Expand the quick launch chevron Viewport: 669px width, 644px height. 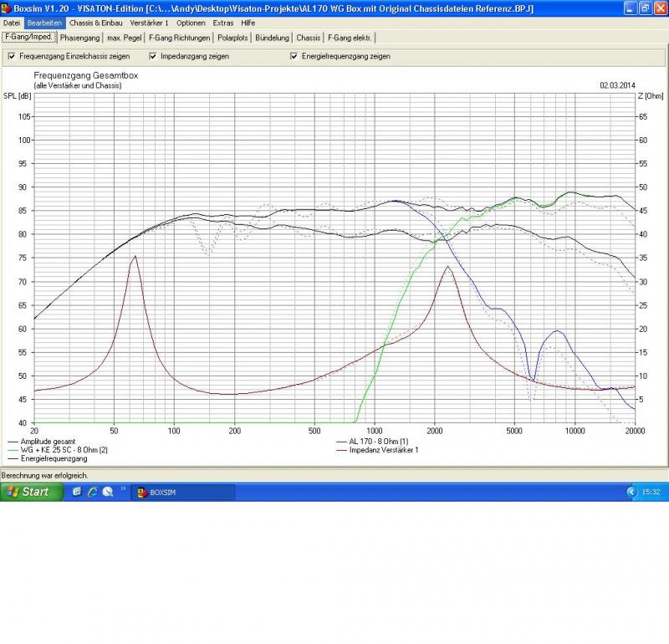tap(123, 488)
